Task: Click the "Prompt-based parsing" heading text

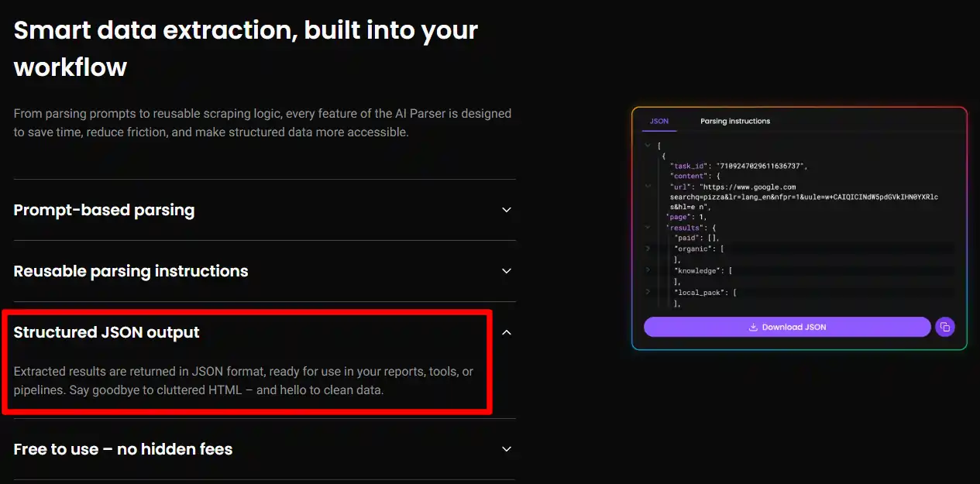Action: (x=104, y=209)
